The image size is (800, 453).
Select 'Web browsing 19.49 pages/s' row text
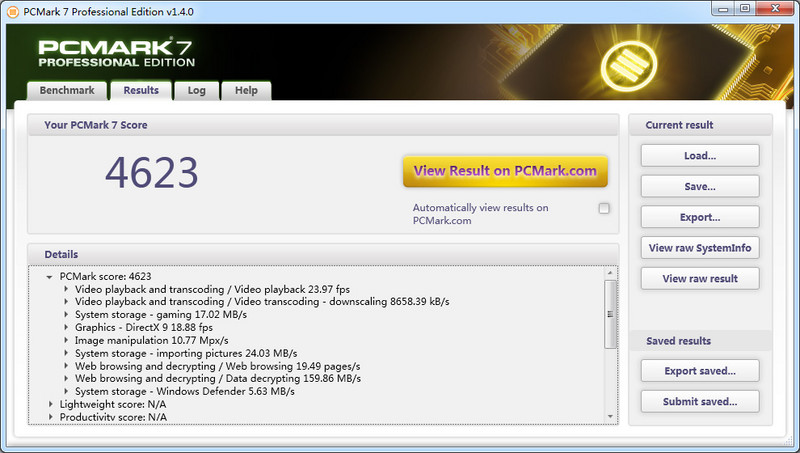(217, 366)
